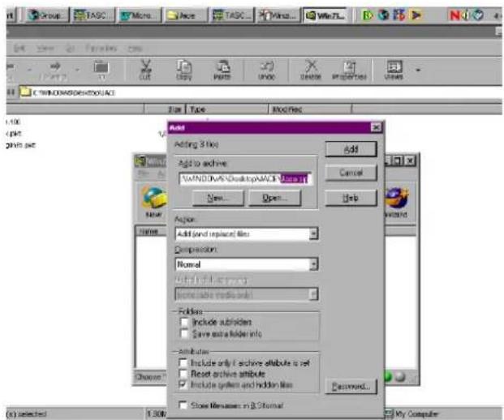
Task: Close the Add dialog with X button
Action: [376, 127]
